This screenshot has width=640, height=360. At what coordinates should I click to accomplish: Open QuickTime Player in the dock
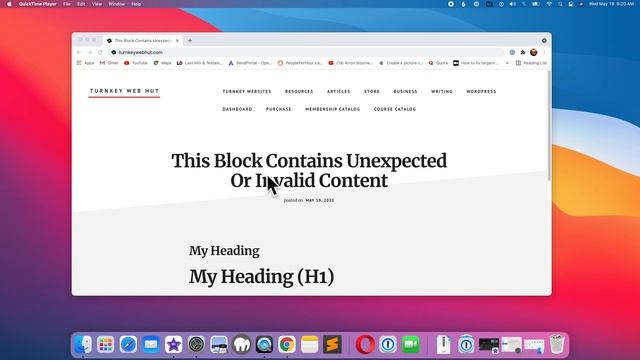pos(264,345)
